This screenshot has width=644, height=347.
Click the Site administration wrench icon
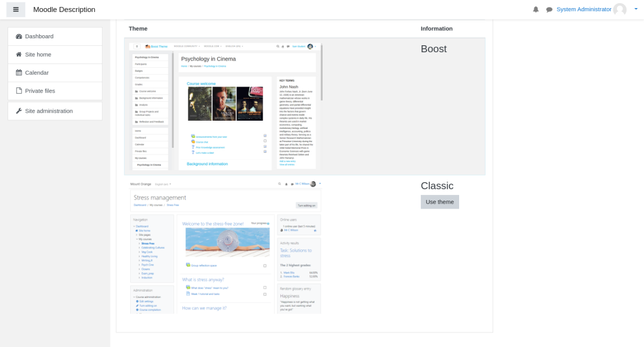click(x=19, y=111)
